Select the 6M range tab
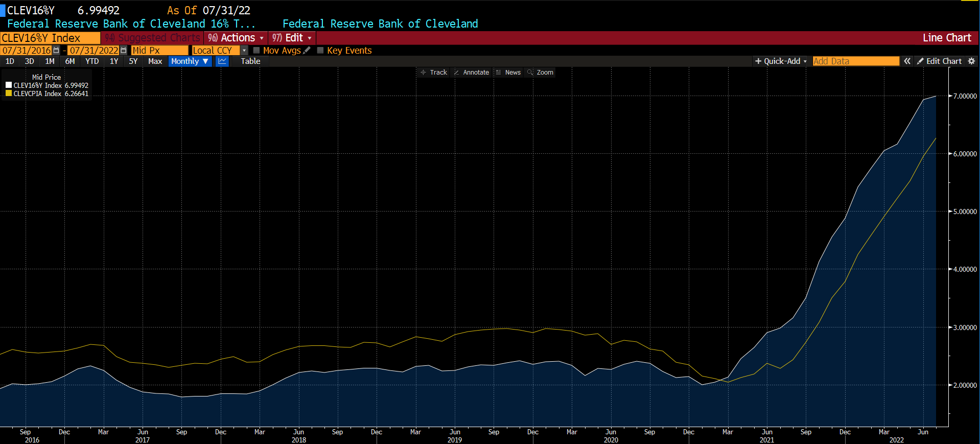 (70, 61)
